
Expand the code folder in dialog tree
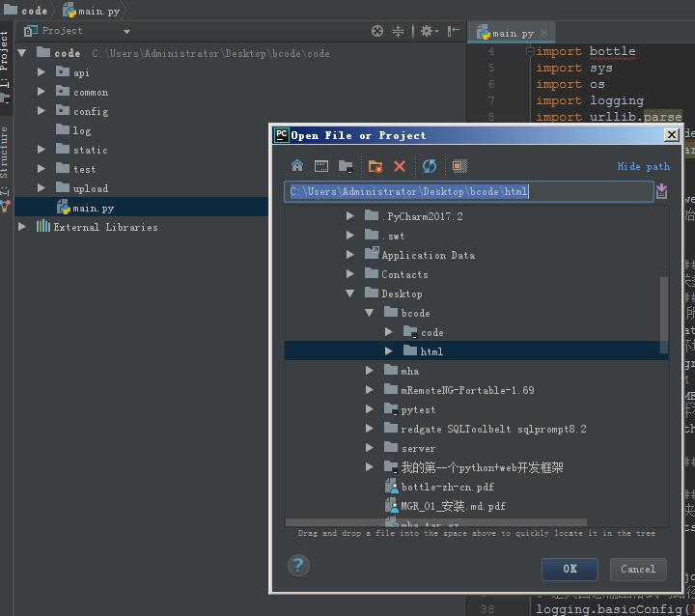[x=389, y=332]
